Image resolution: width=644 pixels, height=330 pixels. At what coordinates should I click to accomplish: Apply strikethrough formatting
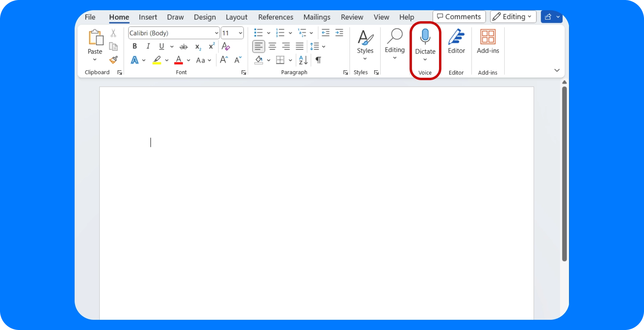point(183,47)
